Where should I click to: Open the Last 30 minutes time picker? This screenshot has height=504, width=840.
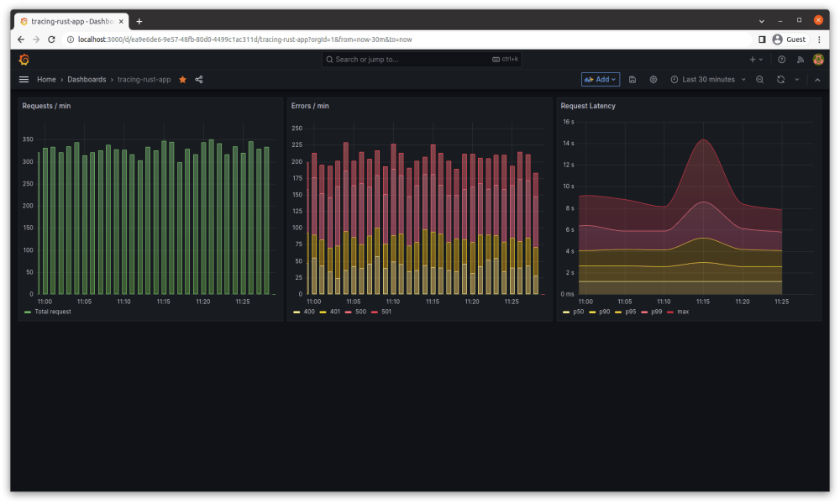click(707, 80)
